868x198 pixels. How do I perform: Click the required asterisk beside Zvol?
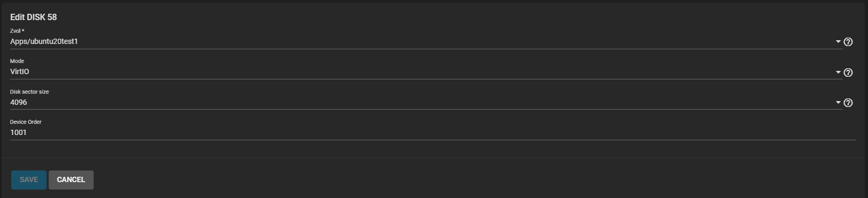click(23, 31)
